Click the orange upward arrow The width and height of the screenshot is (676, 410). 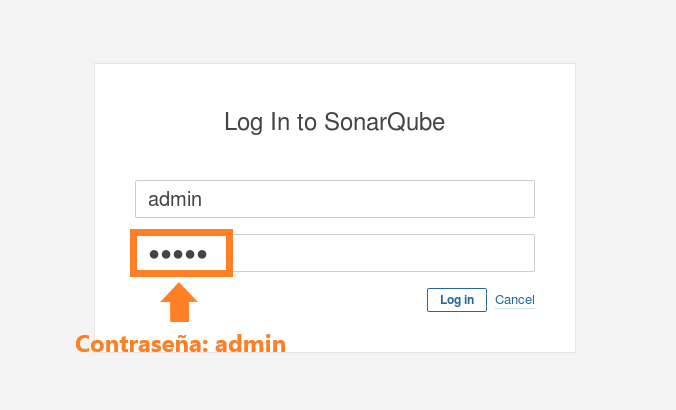pos(179,301)
